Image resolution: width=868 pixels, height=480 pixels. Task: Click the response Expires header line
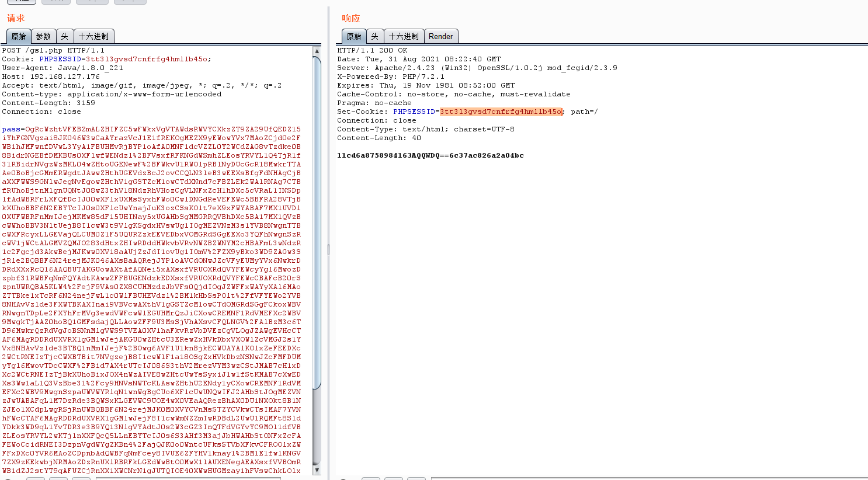click(x=426, y=85)
